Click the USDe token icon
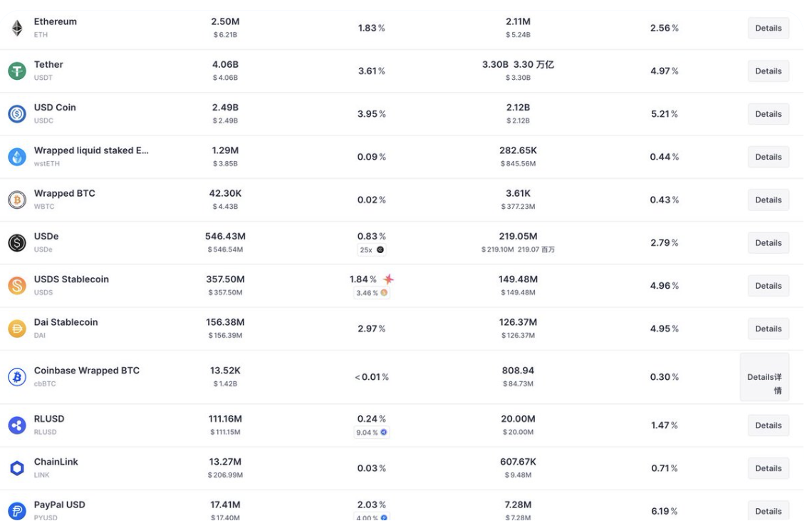The width and height of the screenshot is (812, 526). coord(17,243)
